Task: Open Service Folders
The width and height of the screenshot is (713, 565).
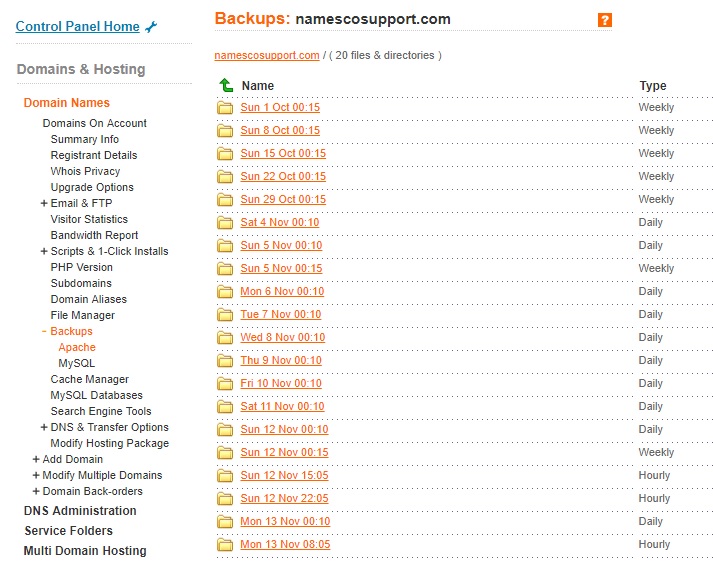Action: [69, 531]
